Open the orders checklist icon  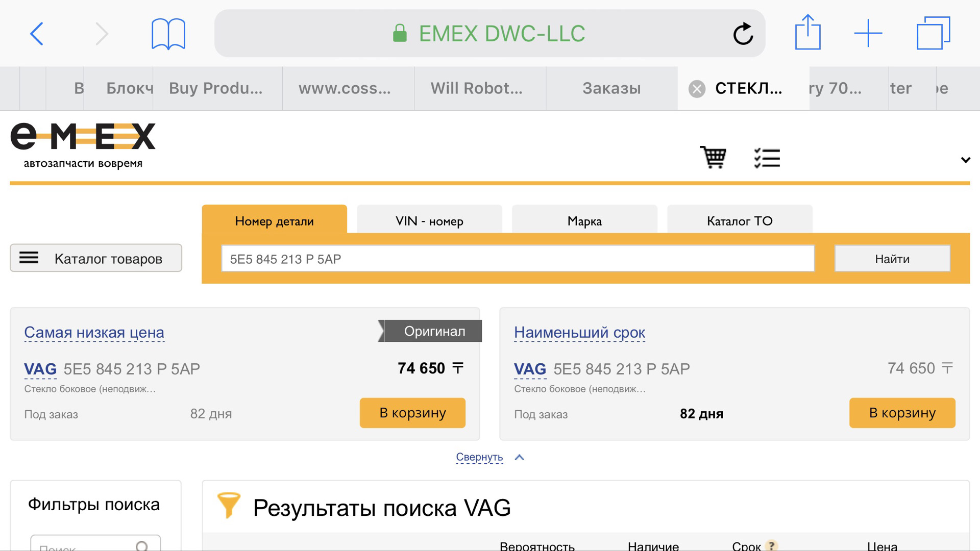coord(767,158)
